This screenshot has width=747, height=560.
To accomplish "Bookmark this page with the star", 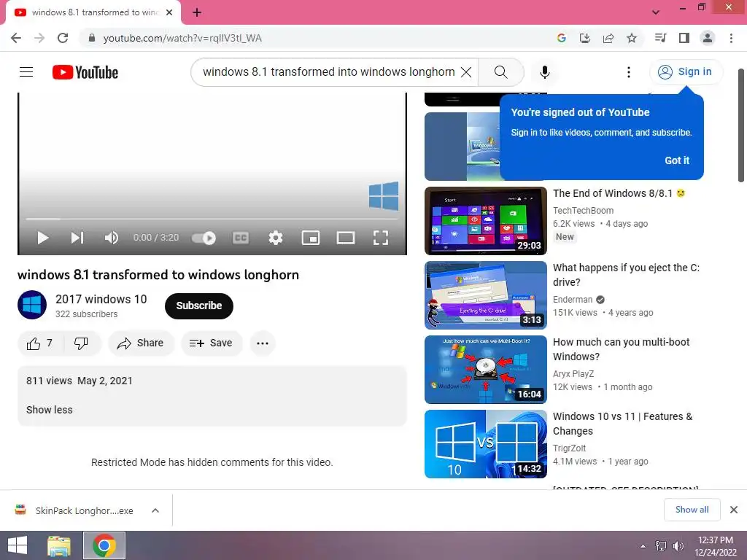I will tap(632, 38).
